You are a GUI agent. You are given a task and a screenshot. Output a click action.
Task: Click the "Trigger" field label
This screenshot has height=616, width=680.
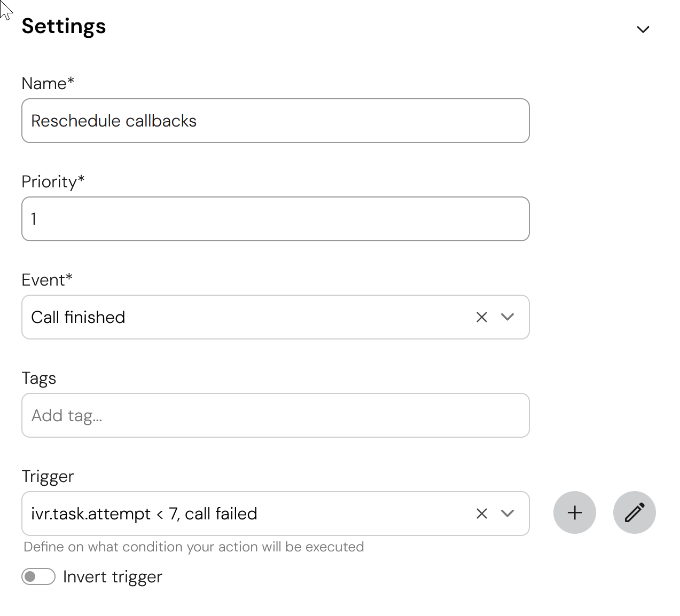pos(48,476)
